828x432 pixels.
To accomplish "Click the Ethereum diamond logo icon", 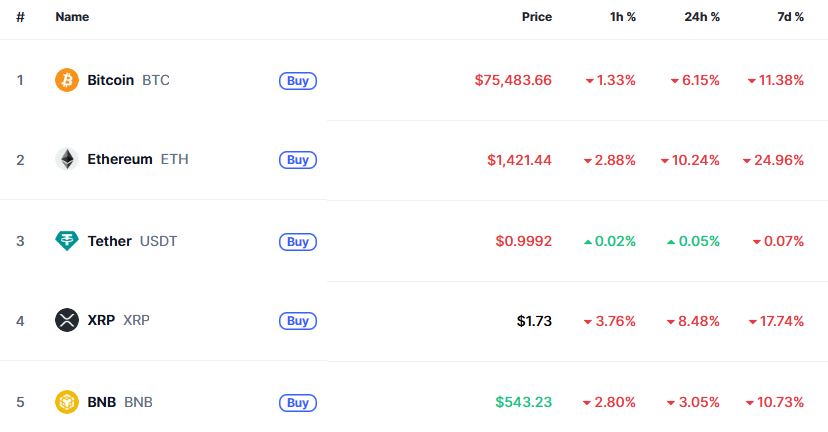I will point(67,159).
